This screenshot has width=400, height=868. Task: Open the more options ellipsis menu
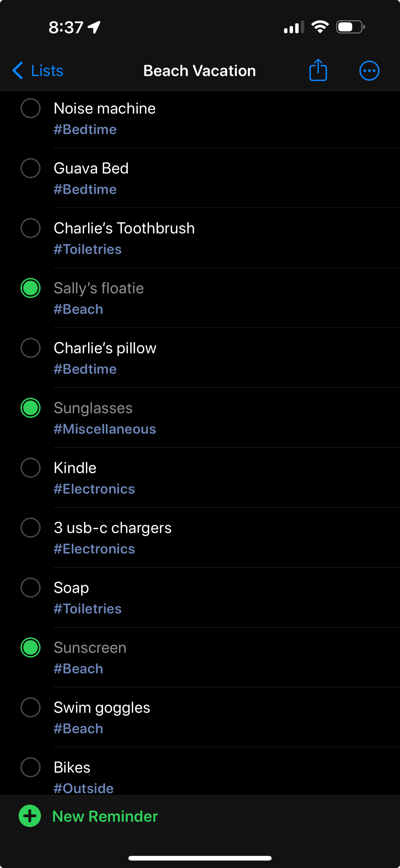click(369, 71)
